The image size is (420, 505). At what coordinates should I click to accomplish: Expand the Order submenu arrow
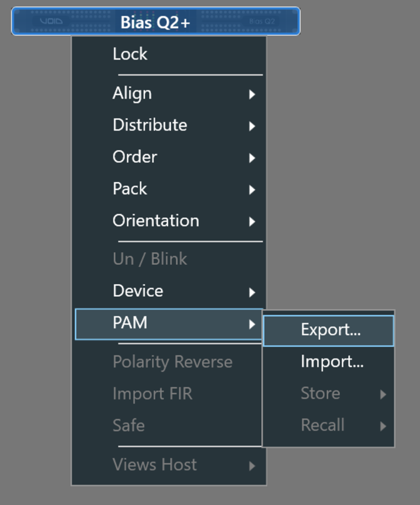[x=252, y=158]
